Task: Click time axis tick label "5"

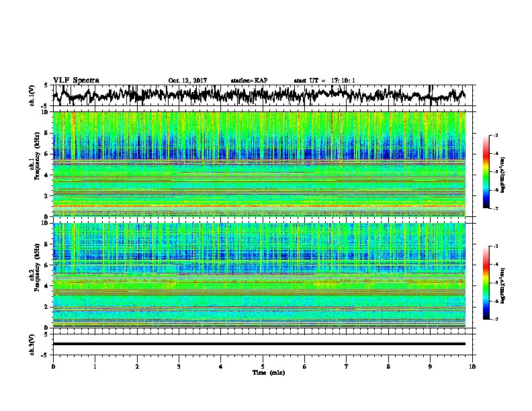Action: point(263,367)
